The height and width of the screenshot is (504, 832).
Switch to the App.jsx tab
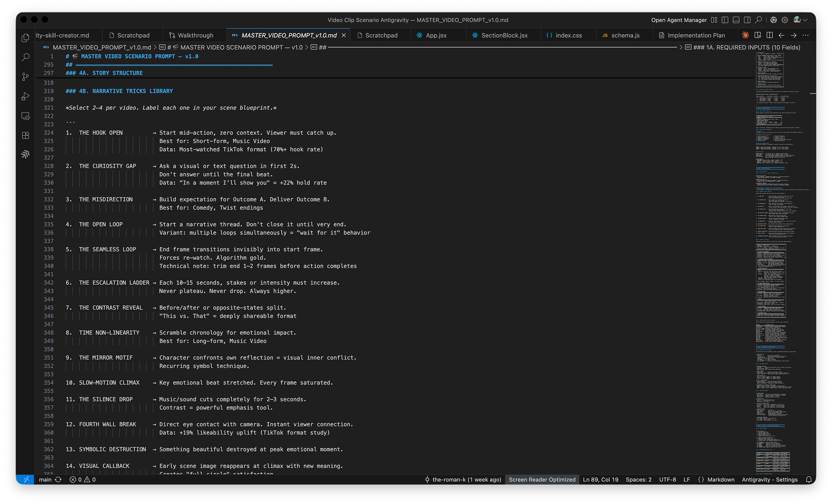coord(436,35)
